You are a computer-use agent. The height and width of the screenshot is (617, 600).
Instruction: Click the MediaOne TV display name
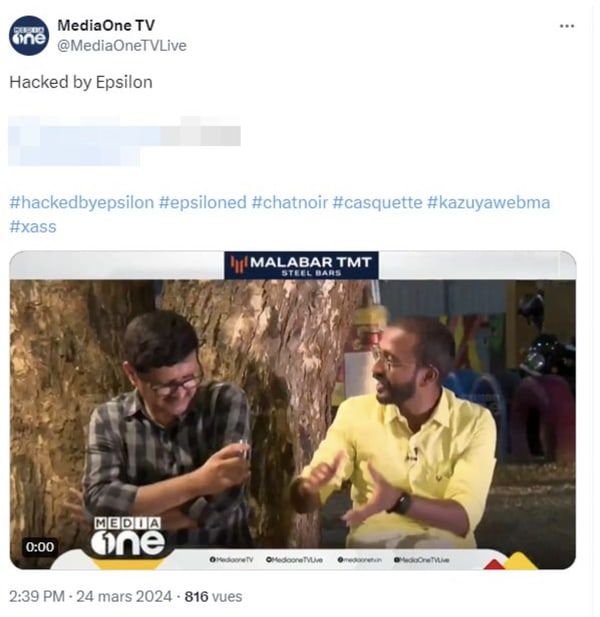[106, 26]
